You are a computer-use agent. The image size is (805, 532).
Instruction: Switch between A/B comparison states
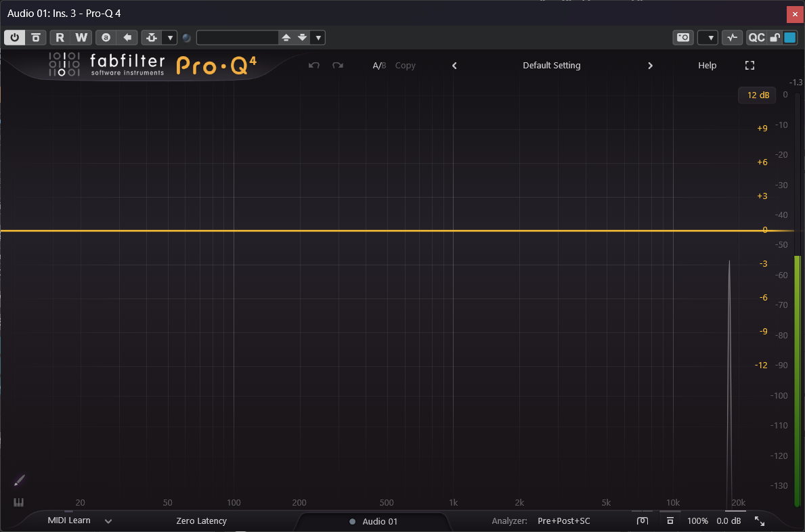tap(379, 65)
